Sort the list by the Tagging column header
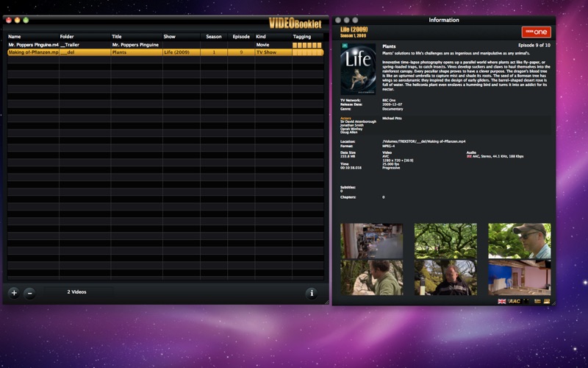Viewport: 588px width, 368px height. coord(307,36)
